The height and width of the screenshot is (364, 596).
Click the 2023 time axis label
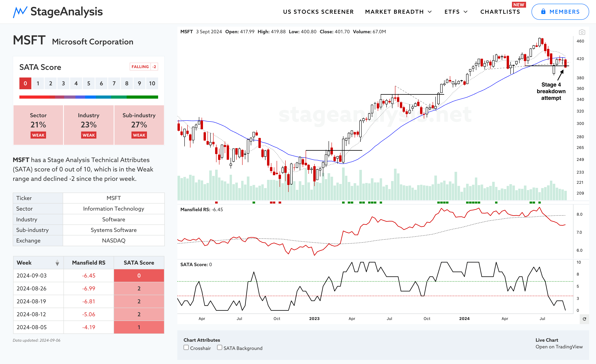[x=314, y=319]
